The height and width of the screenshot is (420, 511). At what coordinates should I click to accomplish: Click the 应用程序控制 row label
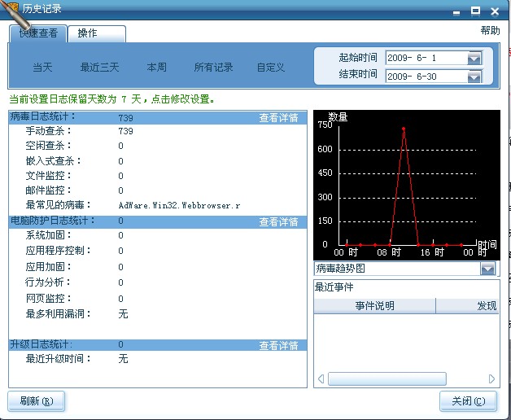click(x=59, y=251)
